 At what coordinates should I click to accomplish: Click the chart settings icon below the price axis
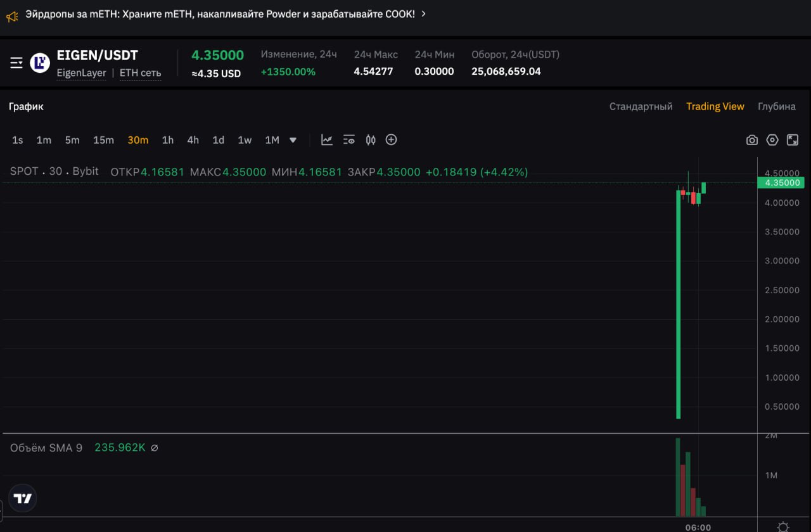[x=784, y=526]
